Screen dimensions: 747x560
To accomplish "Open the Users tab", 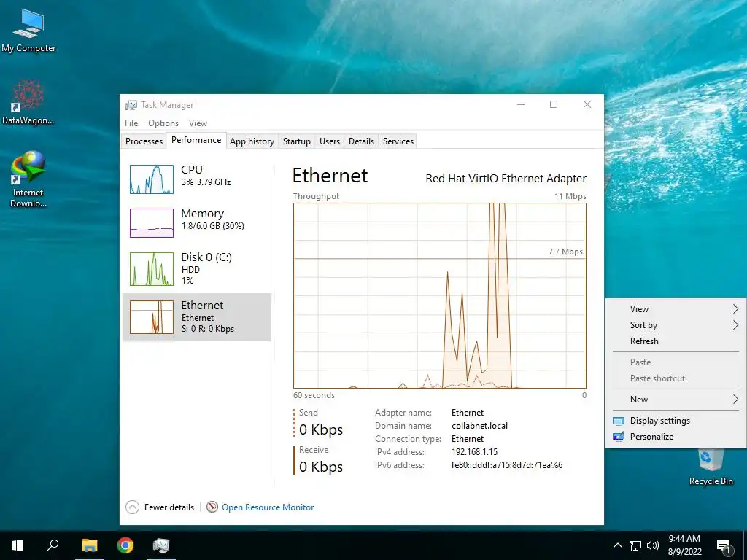I will tap(330, 141).
